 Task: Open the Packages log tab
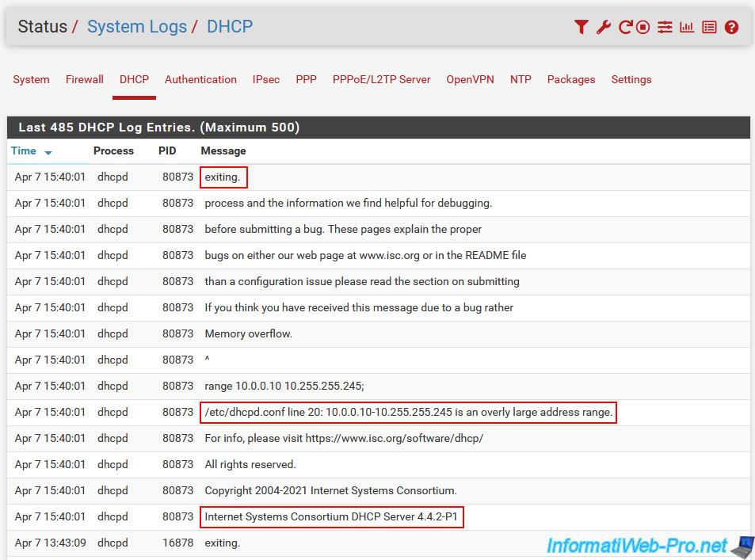pos(570,79)
